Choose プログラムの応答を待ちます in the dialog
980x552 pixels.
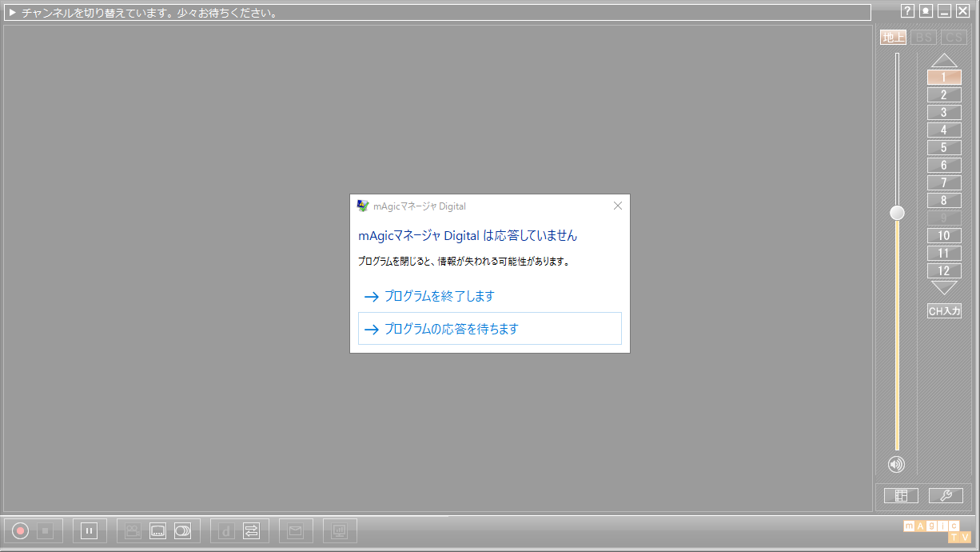489,329
